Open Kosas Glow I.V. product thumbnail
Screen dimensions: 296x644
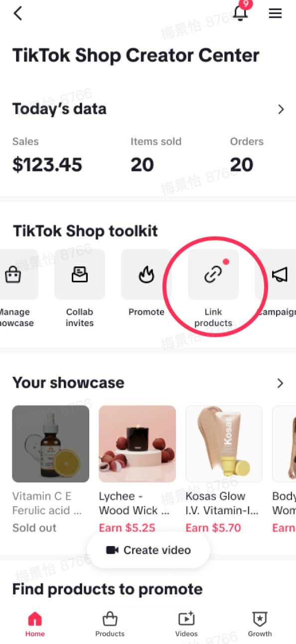[x=224, y=444]
